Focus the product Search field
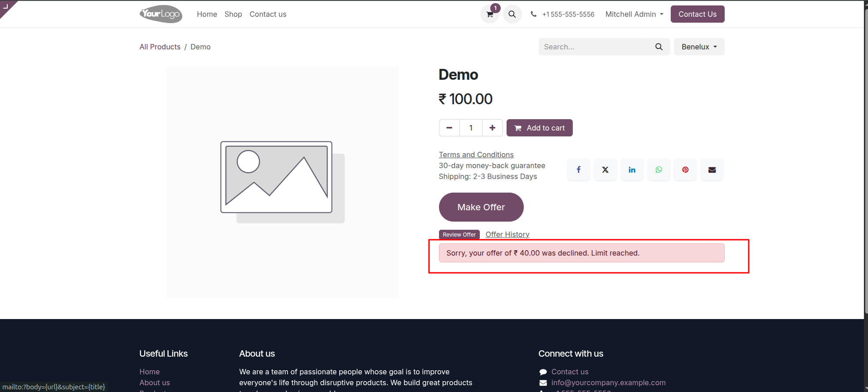The image size is (868, 392). [x=594, y=47]
